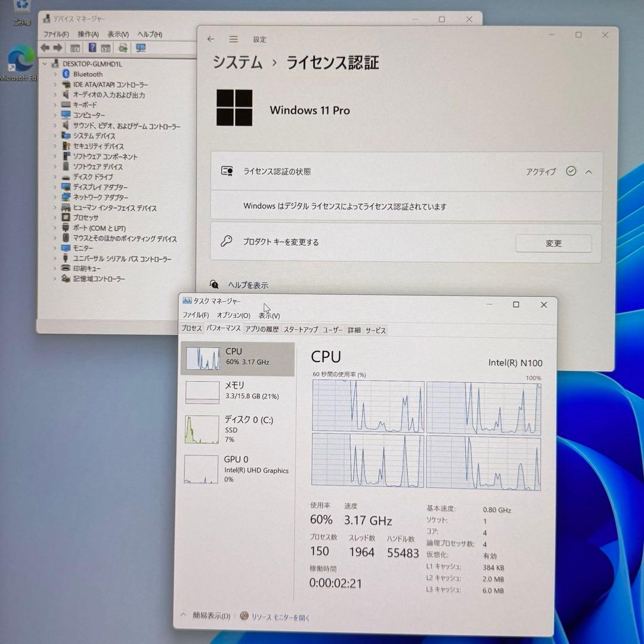Expand the IDE ATA/ATAPI コントローラー node
The image size is (644, 644).
click(55, 85)
